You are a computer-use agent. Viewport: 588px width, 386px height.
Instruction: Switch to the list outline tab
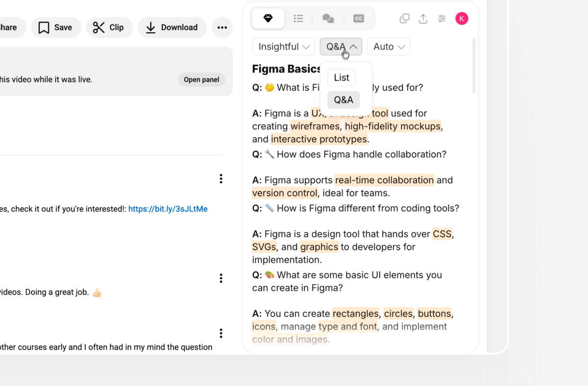(298, 19)
